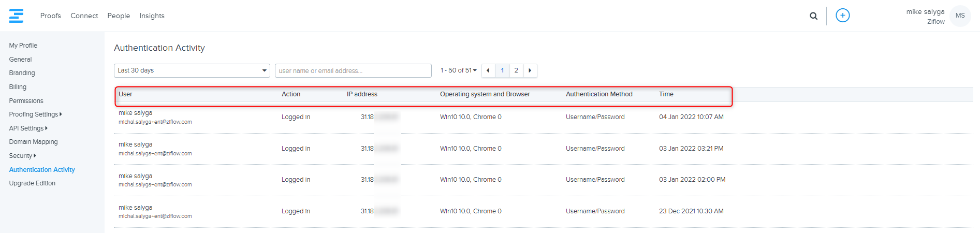Open the Branding settings page
The width and height of the screenshot is (980, 233).
pyautogui.click(x=22, y=73)
